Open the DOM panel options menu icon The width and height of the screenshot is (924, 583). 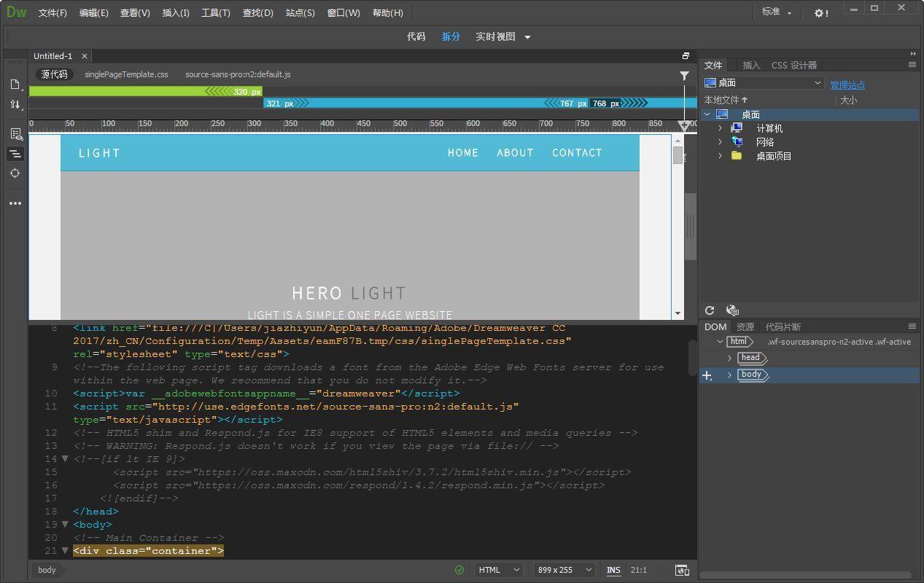(x=912, y=326)
